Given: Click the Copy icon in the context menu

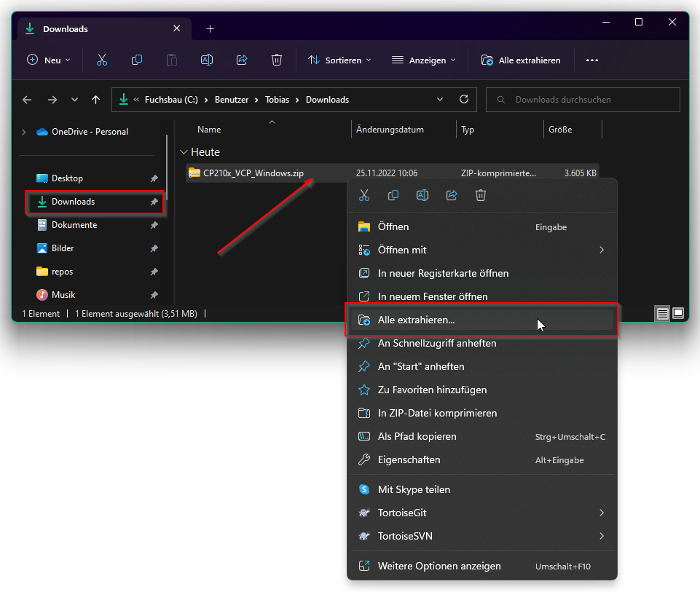Looking at the screenshot, I should tap(393, 195).
